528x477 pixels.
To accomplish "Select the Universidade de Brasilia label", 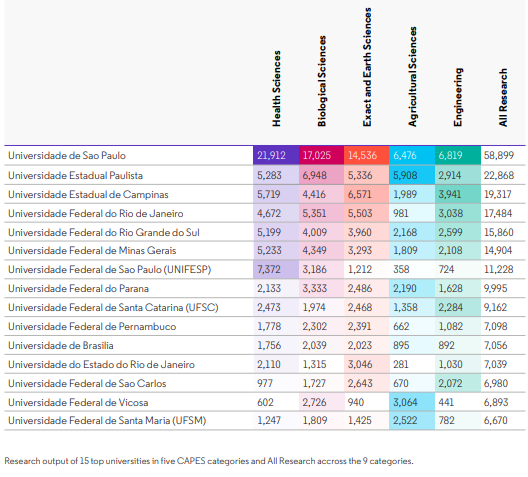I will coord(61,345).
